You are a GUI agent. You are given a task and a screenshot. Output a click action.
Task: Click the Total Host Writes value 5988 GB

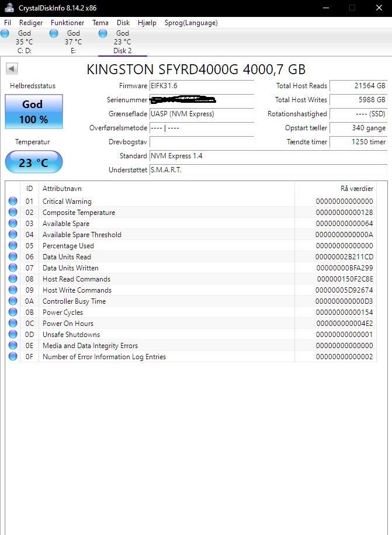[x=359, y=100]
